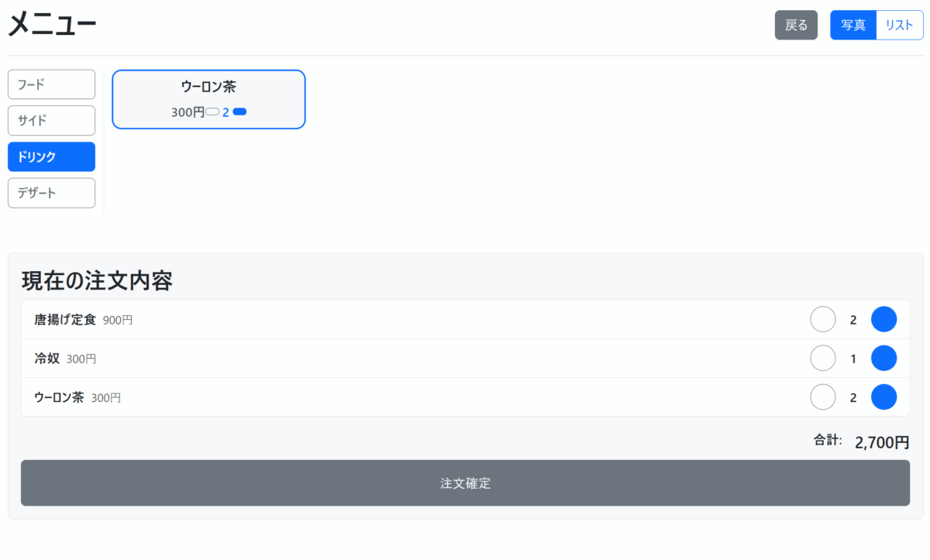The image size is (930, 560).
Task: Switch to リスト view mode
Action: (x=899, y=25)
